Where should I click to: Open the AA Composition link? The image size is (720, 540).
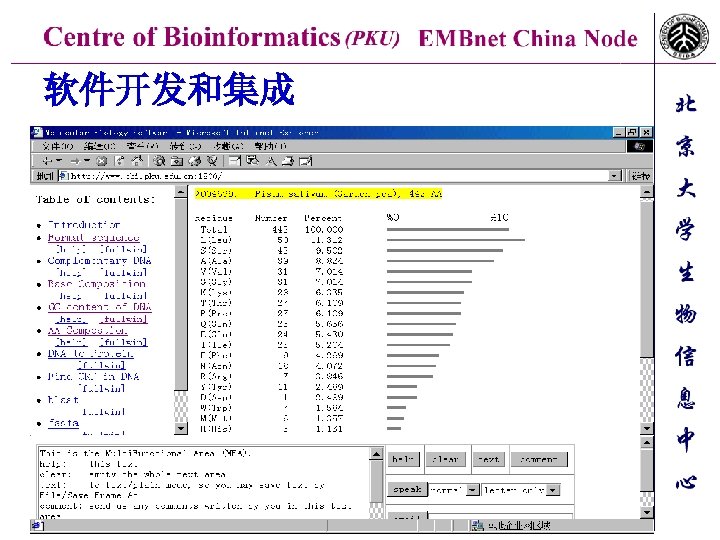click(87, 330)
